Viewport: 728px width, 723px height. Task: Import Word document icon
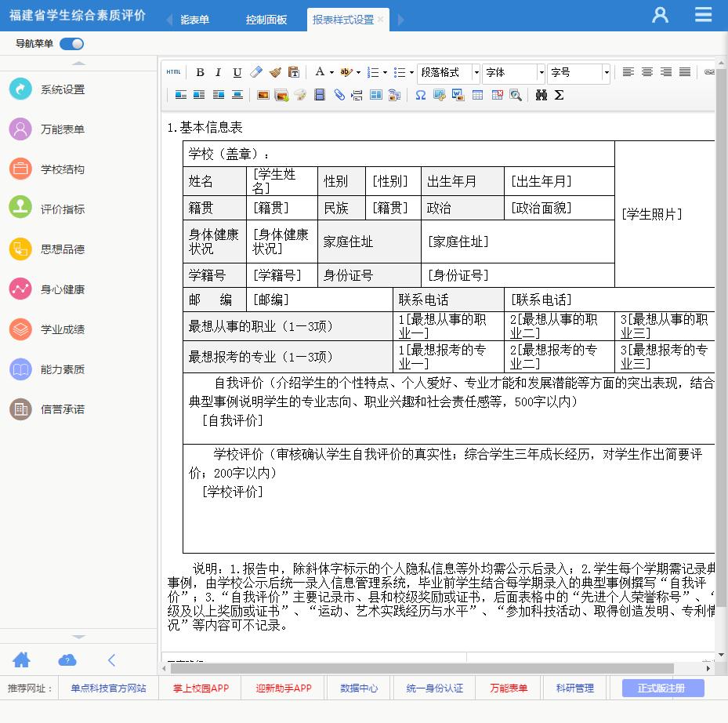458,95
